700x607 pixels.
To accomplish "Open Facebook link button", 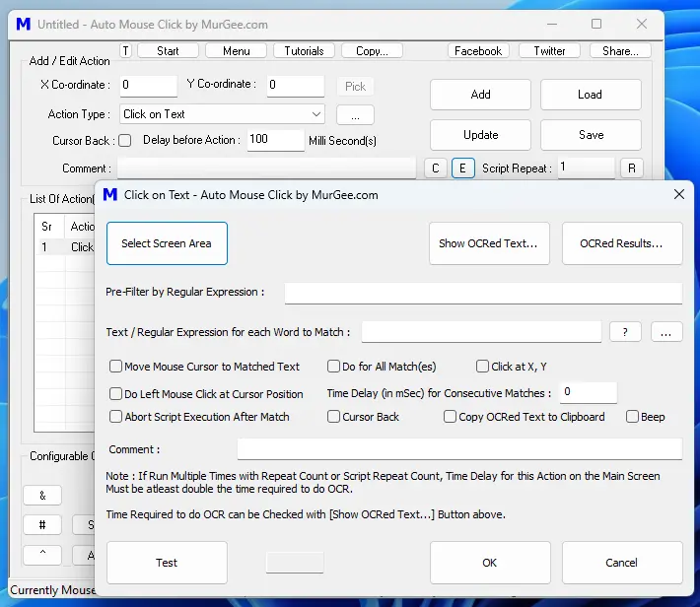I will (478, 51).
